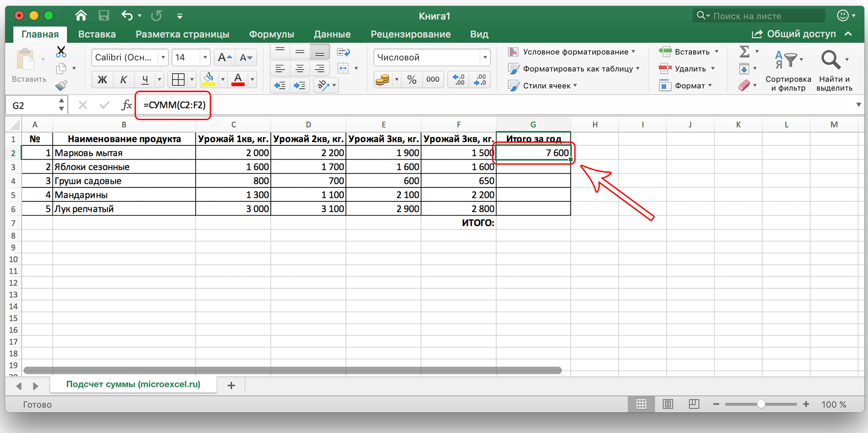This screenshot has height=433, width=868.
Task: Click the merge cells icon
Action: pos(343,69)
